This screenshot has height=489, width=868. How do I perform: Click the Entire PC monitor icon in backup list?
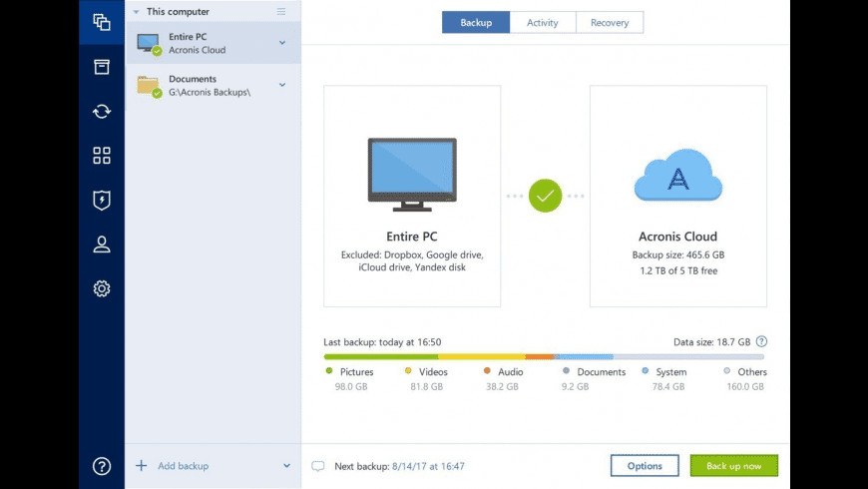tap(149, 44)
